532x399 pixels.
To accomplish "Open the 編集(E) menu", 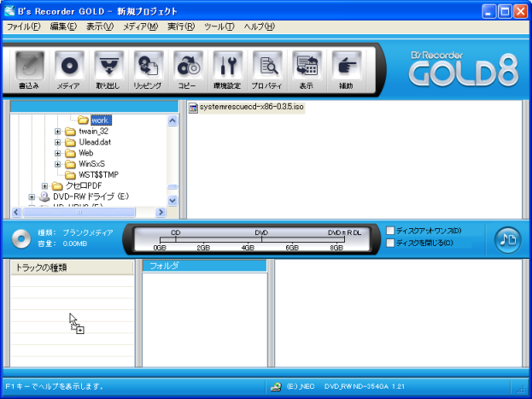I will click(63, 26).
